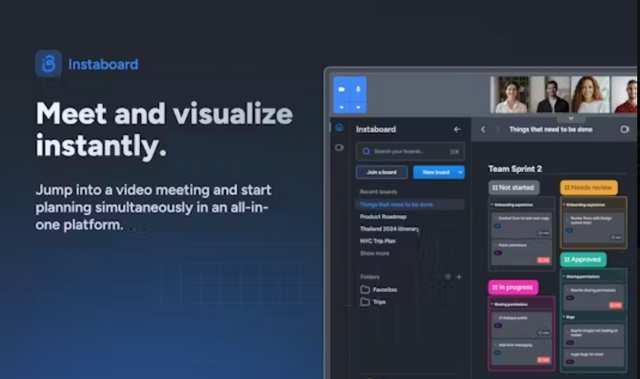Select the second participant video thumbnail
This screenshot has height=379, width=640.
(551, 95)
